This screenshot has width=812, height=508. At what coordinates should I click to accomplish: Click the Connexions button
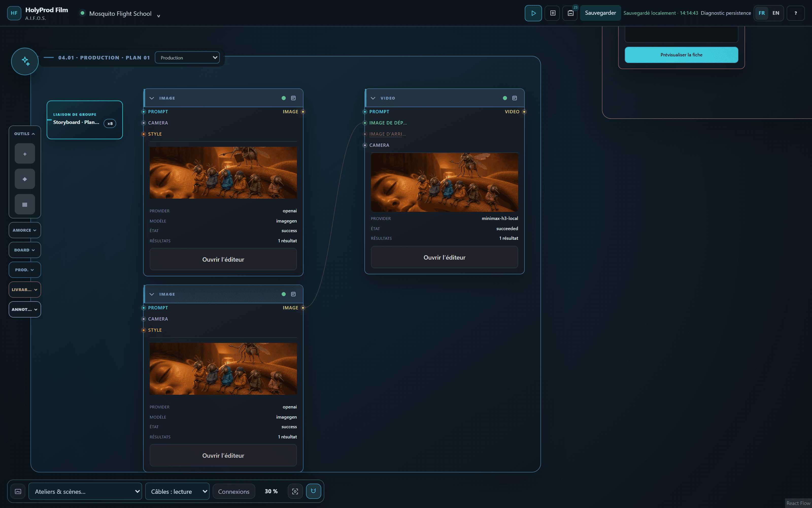234,491
